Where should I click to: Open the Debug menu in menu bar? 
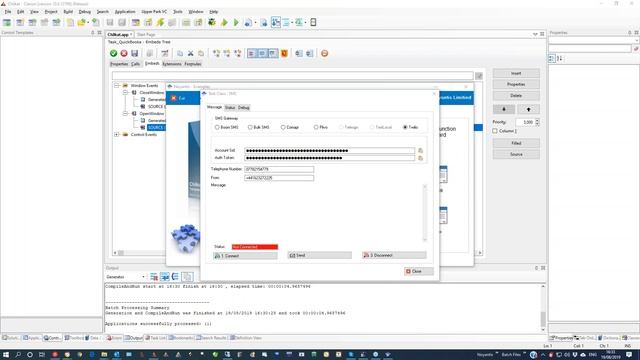click(x=84, y=12)
